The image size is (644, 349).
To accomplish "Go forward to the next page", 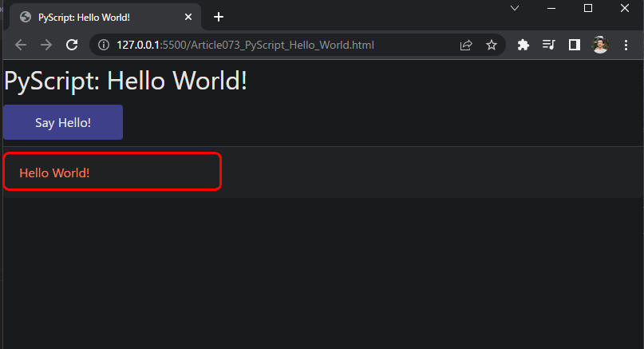I will (46, 45).
